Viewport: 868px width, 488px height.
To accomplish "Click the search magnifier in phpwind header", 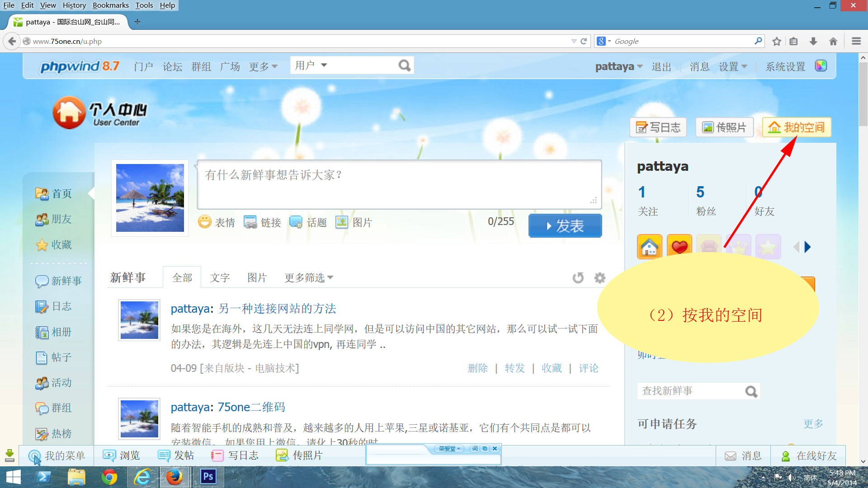I will point(404,66).
